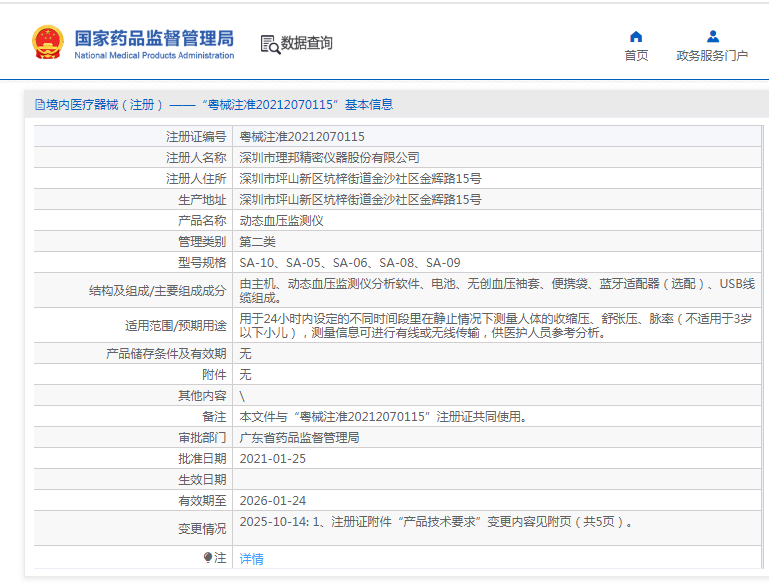
Task: Click the 国家药品监督管理局 site title
Action: 154,39
